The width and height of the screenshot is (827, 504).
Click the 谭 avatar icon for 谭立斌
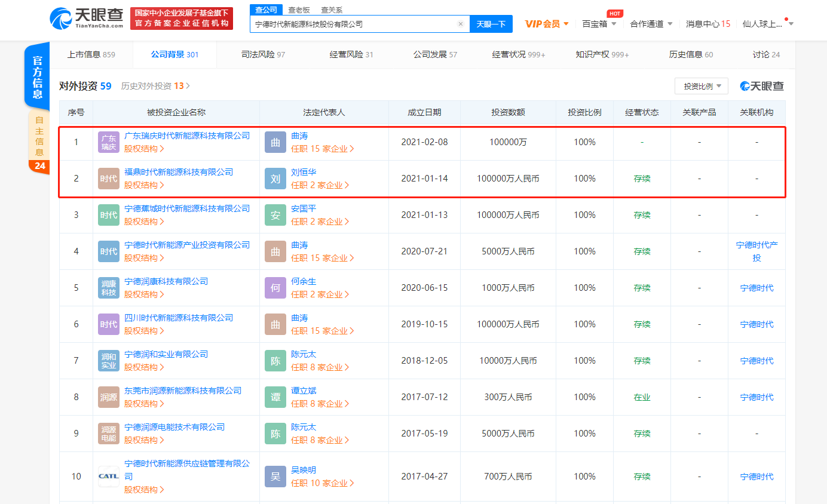coord(275,397)
